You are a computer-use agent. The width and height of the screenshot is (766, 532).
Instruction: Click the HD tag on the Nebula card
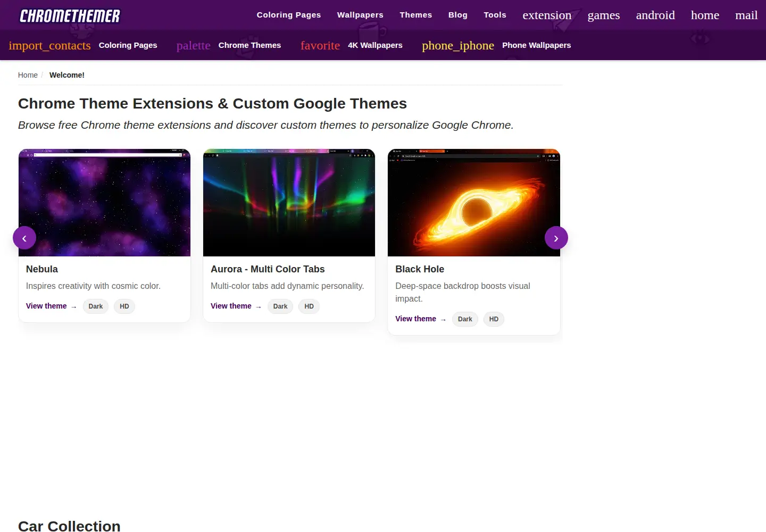124,306
